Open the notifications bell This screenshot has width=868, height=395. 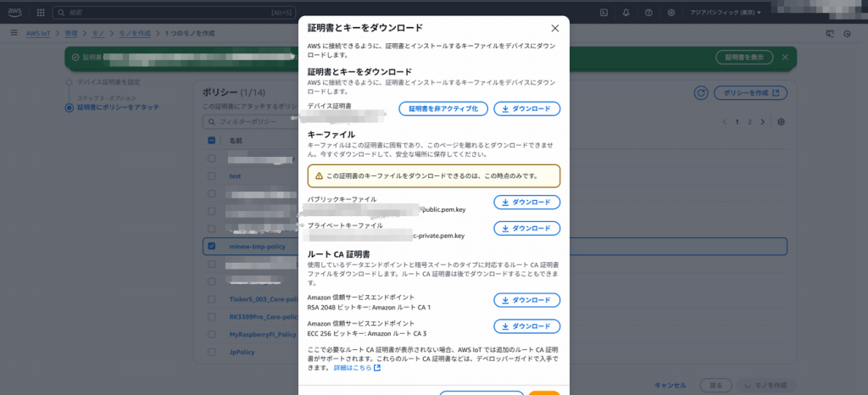pyautogui.click(x=626, y=13)
